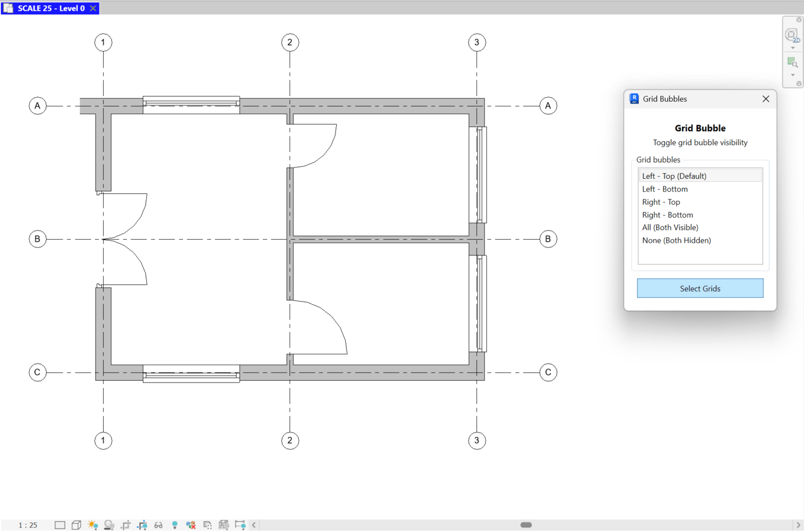Open the Temporary Hide/Isolate glasses tool
The image size is (804, 532).
(x=158, y=525)
